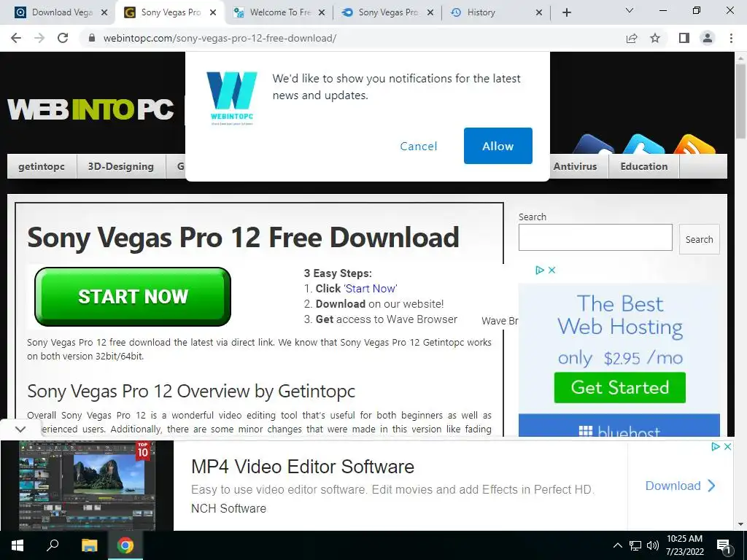This screenshot has height=560, width=747.
Task: Click the video editor ad thumbnail
Action: click(87, 485)
